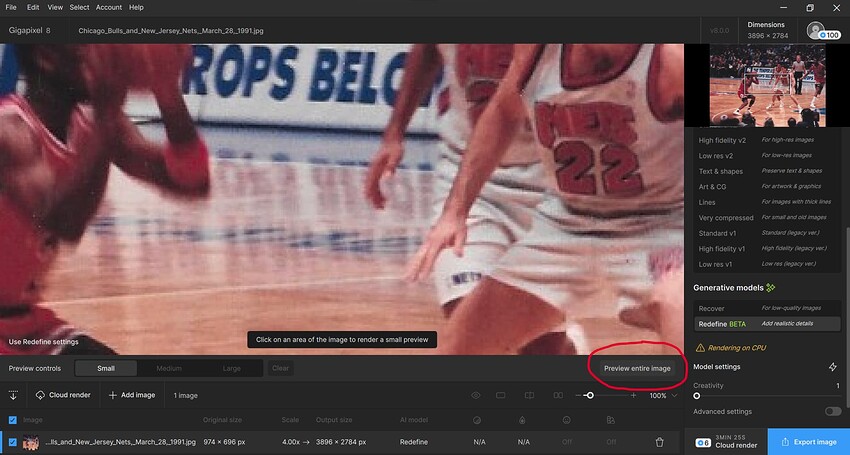Screen dimensions: 850x455
Task: Click the Add image button
Action: 132,395
